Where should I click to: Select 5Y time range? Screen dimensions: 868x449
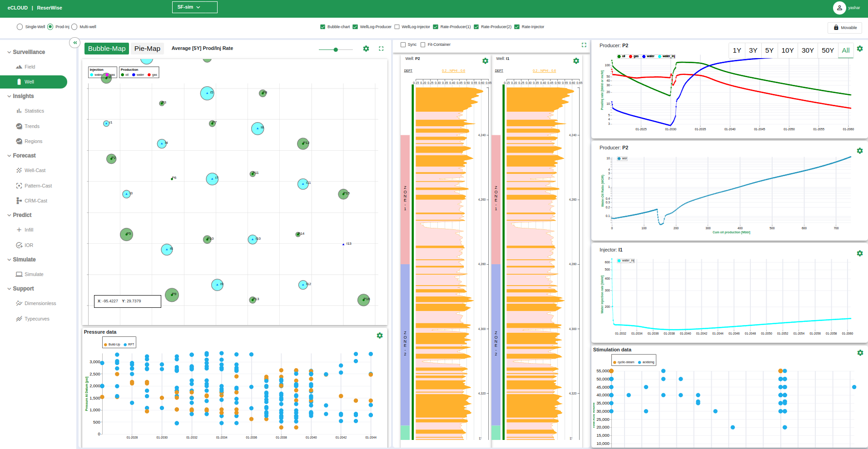[769, 50]
